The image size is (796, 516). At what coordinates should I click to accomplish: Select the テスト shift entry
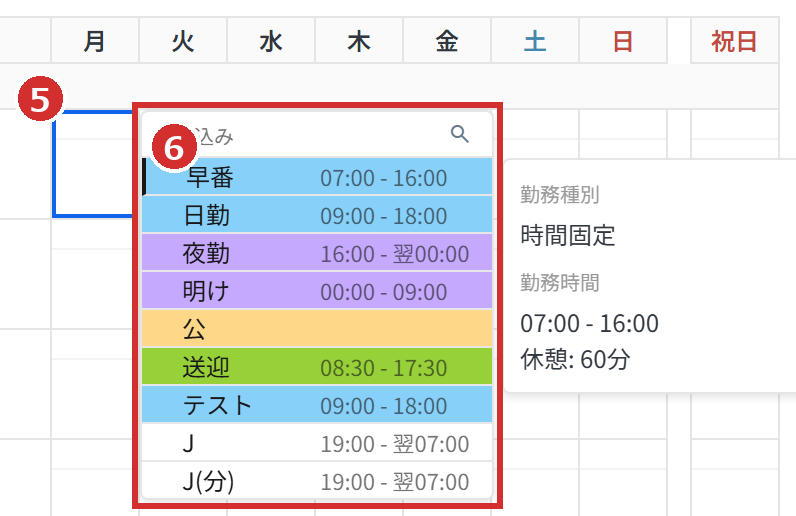317,405
